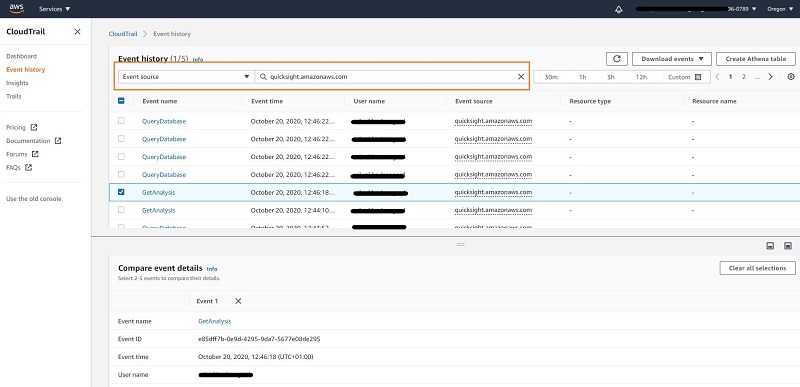Open GetAnalysis link in compare details
This screenshot has width=800, height=387.
point(214,321)
